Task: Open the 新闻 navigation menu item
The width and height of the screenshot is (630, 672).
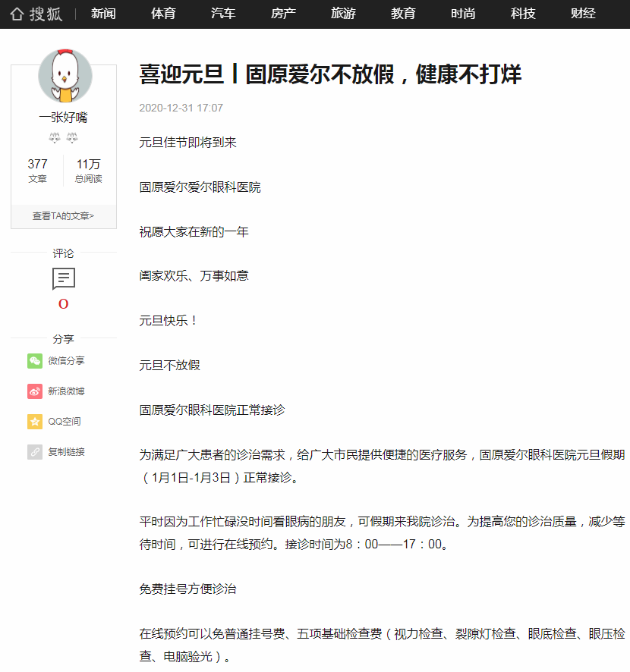Action: (x=103, y=14)
